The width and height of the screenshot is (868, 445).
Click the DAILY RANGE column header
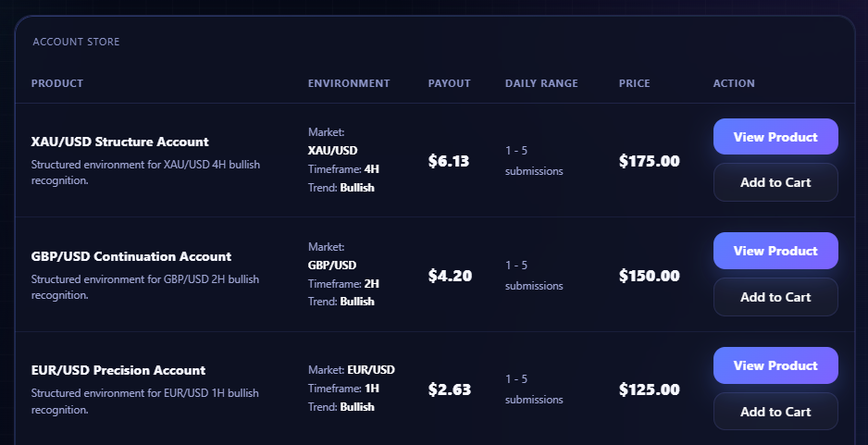pos(541,83)
